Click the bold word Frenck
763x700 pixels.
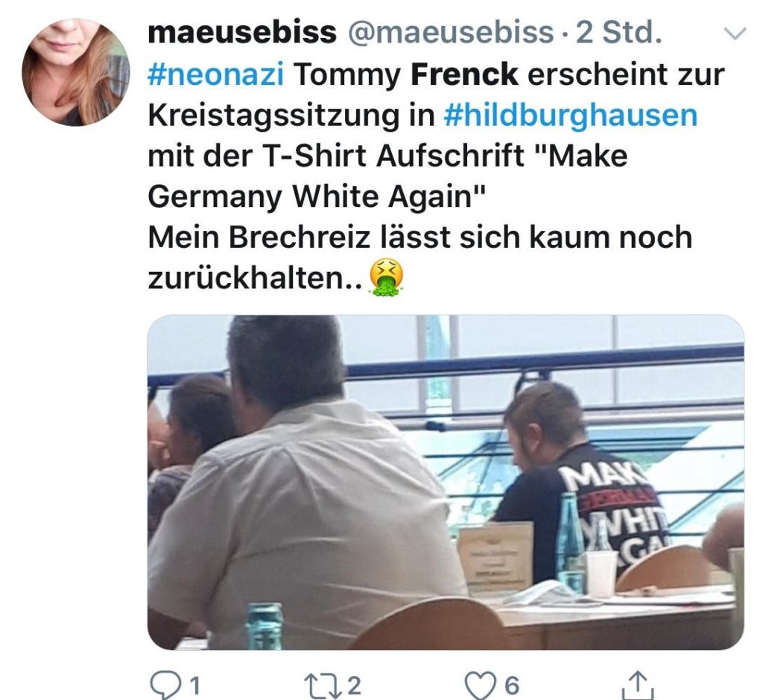tap(464, 74)
